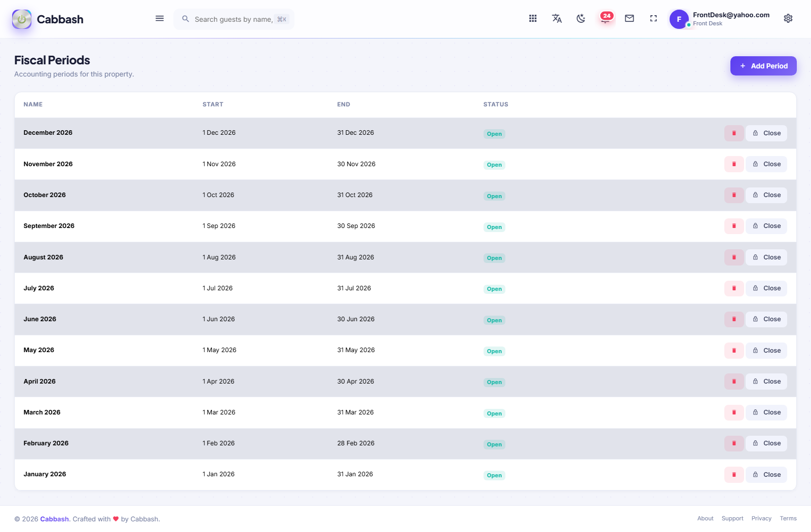Close the September 2026 period

[766, 226]
